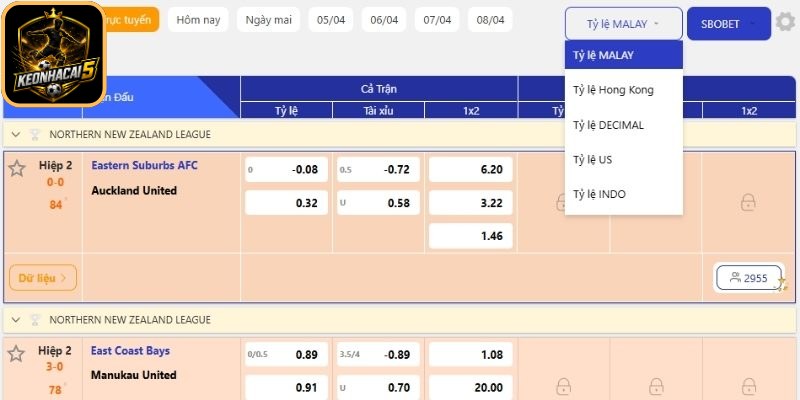Collapse the first Northern New Zealand League section
Screen dimensions: 800x400
(16, 135)
